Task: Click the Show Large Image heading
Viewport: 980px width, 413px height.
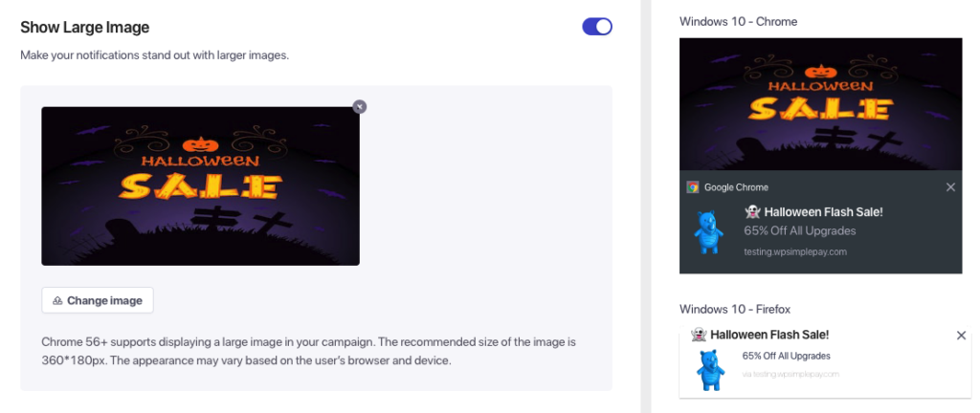Action: [x=85, y=28]
